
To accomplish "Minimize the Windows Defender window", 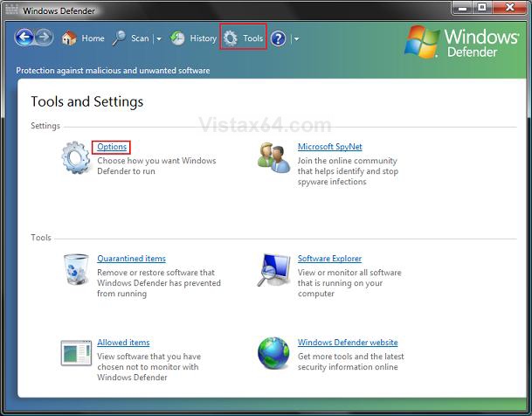I will coord(462,8).
